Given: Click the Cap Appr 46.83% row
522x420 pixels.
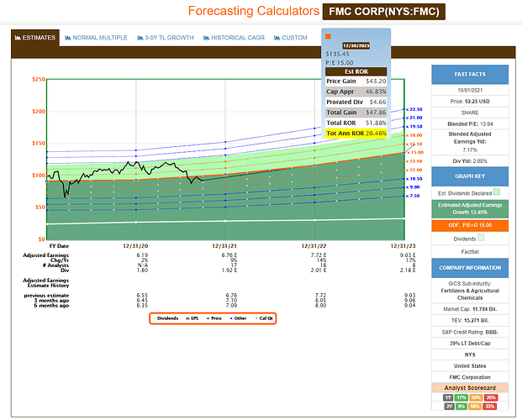Looking at the screenshot, I should click(x=356, y=92).
